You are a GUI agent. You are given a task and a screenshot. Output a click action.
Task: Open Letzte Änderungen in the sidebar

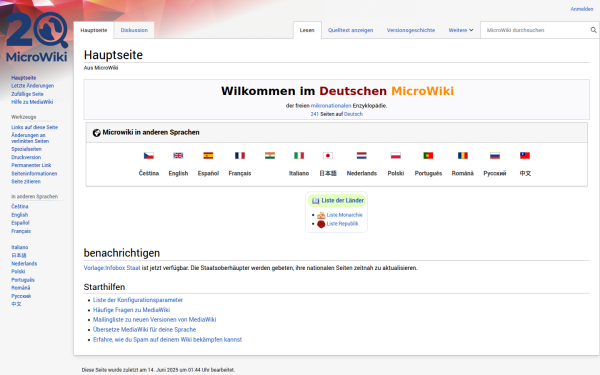tap(33, 86)
